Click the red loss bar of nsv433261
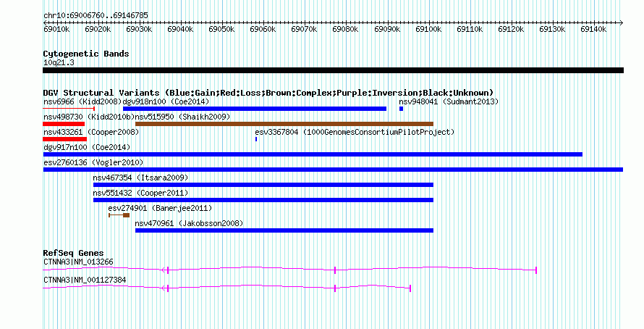The width and height of the screenshot is (644, 329). (x=64, y=139)
